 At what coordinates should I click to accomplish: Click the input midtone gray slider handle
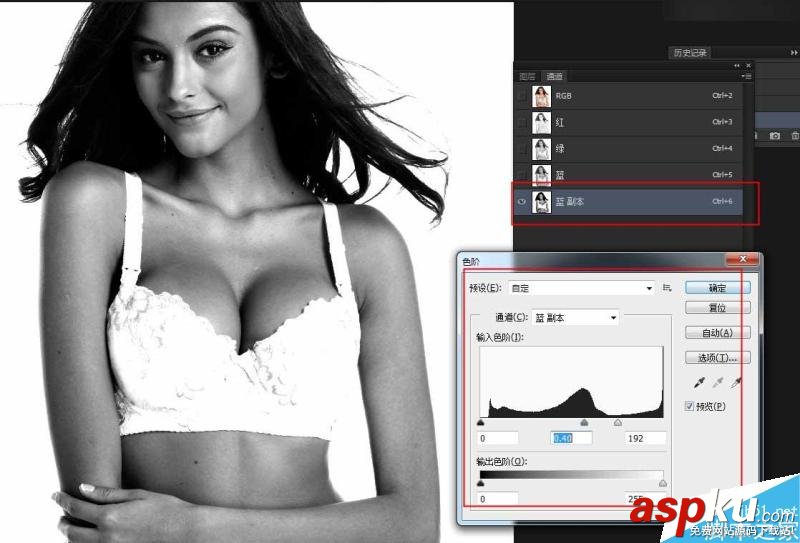coord(584,423)
